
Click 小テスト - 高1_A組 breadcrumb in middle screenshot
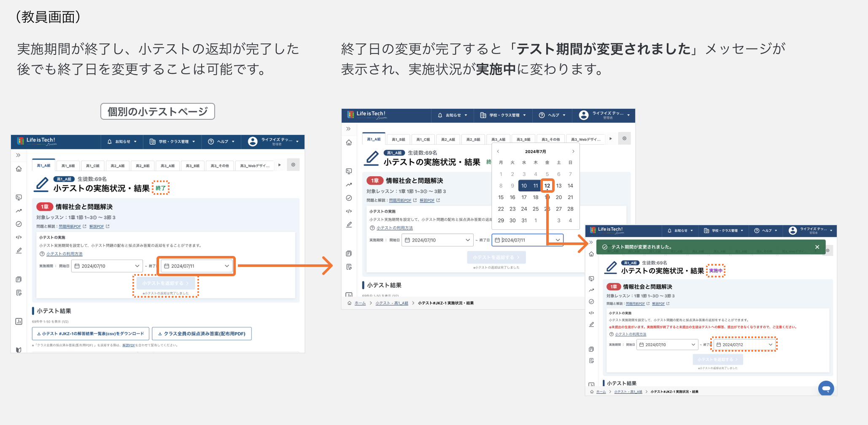point(392,303)
